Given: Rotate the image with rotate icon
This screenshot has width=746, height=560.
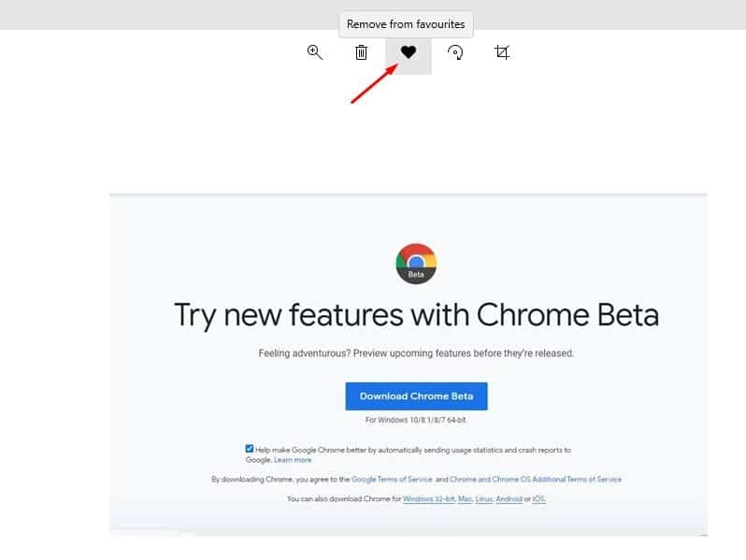Looking at the screenshot, I should coord(455,52).
